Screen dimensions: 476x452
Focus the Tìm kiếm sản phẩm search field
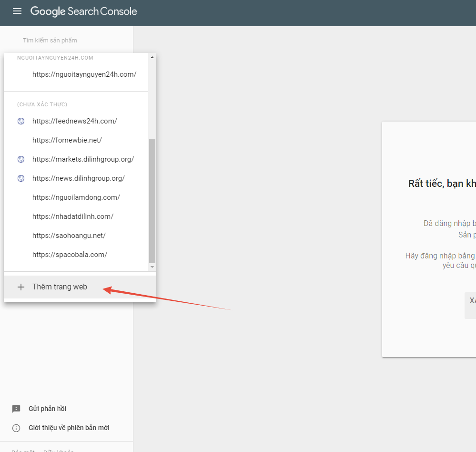tap(50, 41)
